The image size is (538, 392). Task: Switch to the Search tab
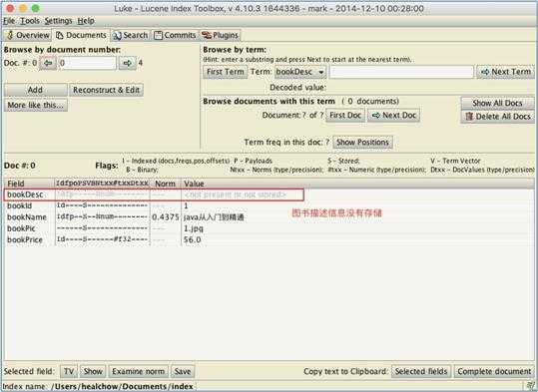(131, 35)
